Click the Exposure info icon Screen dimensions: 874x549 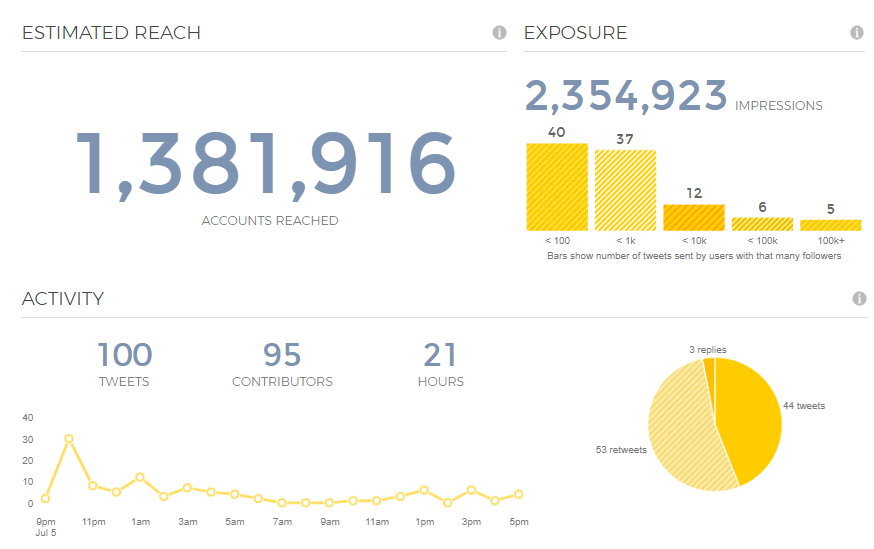click(857, 33)
